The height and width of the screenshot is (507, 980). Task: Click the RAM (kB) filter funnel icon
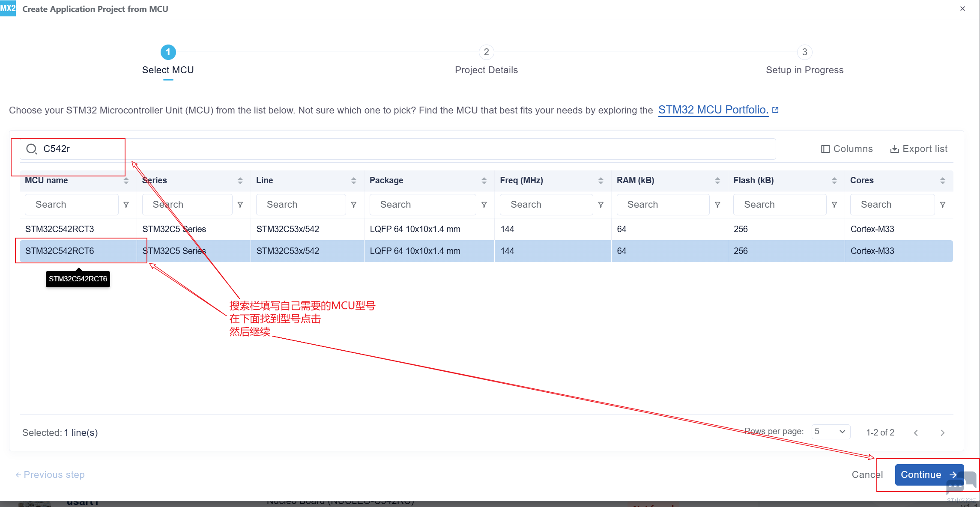[717, 205]
